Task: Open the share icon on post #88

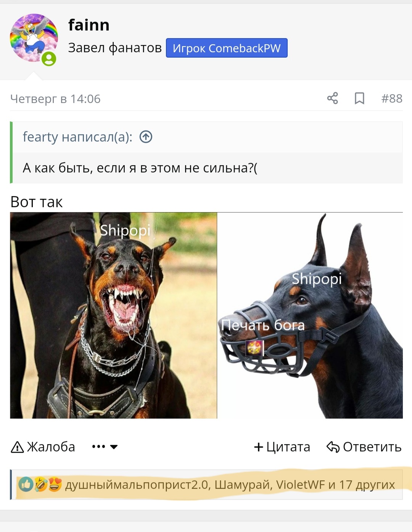Action: (x=332, y=98)
